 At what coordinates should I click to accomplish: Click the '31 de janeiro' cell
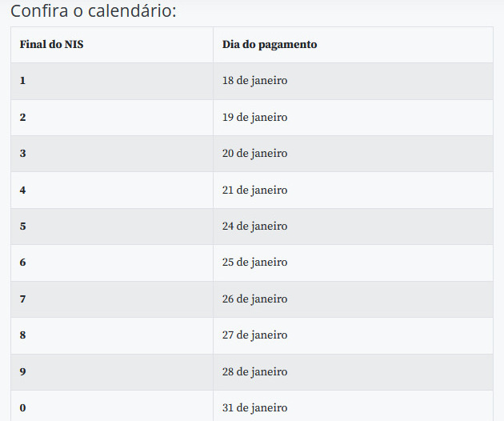coord(353,406)
